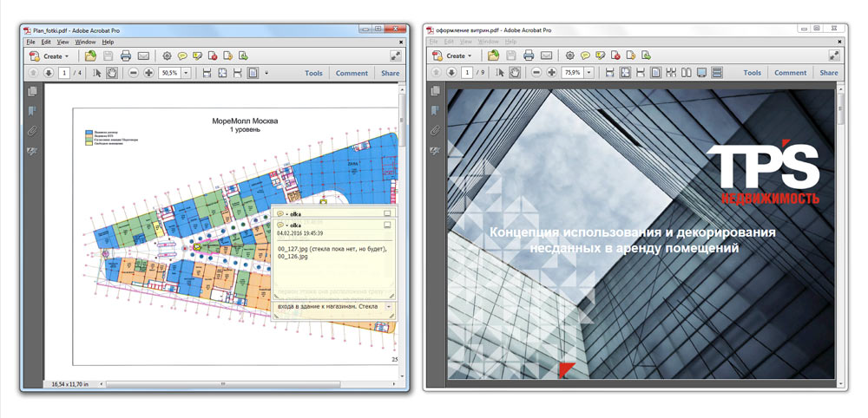Viewport: 868px width, 418px height.
Task: Open the Bookmarks panel in right window
Action: [x=436, y=111]
